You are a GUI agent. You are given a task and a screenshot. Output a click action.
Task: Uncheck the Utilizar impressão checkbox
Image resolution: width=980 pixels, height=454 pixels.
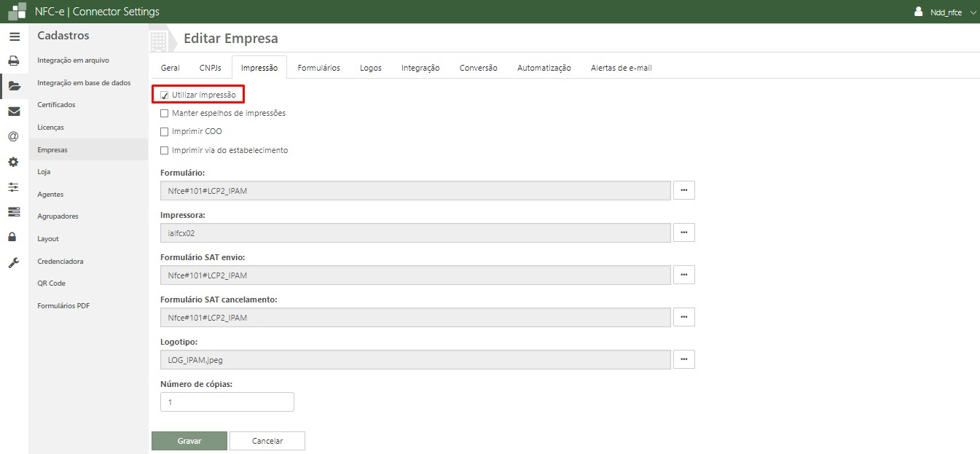point(165,95)
